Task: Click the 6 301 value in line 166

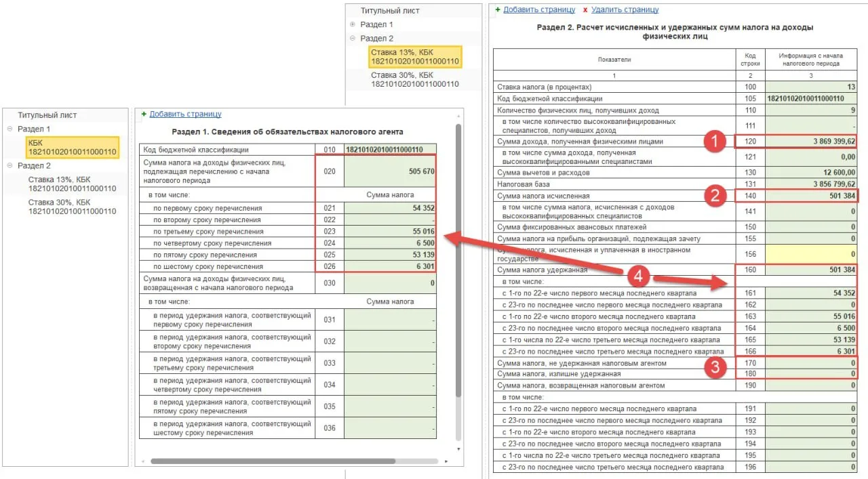Action: pyautogui.click(x=812, y=351)
